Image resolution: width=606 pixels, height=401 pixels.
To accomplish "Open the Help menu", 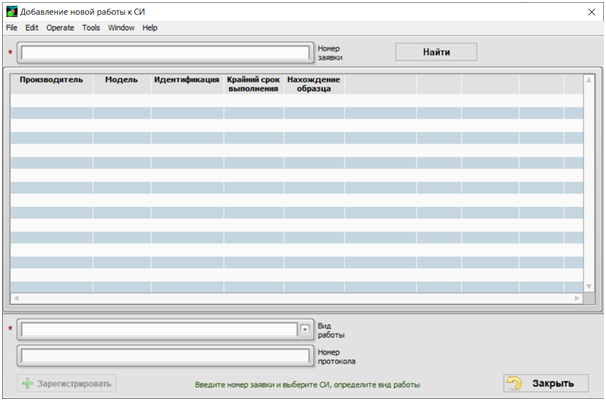I will pyautogui.click(x=150, y=28).
